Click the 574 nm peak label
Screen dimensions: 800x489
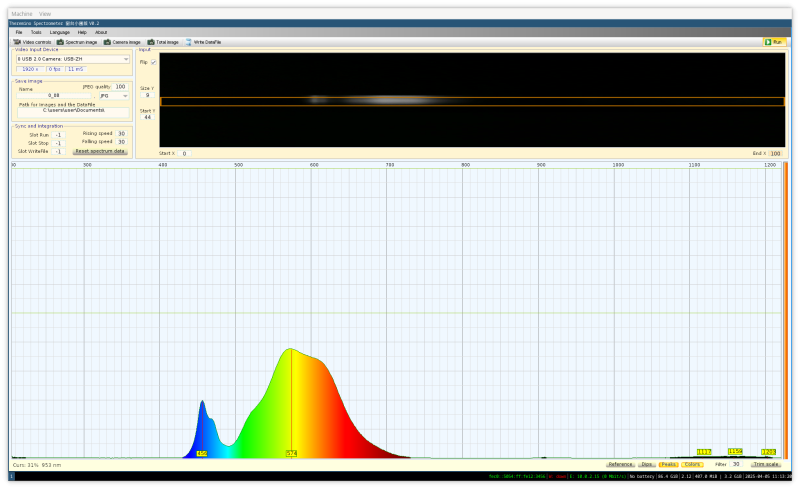point(292,454)
